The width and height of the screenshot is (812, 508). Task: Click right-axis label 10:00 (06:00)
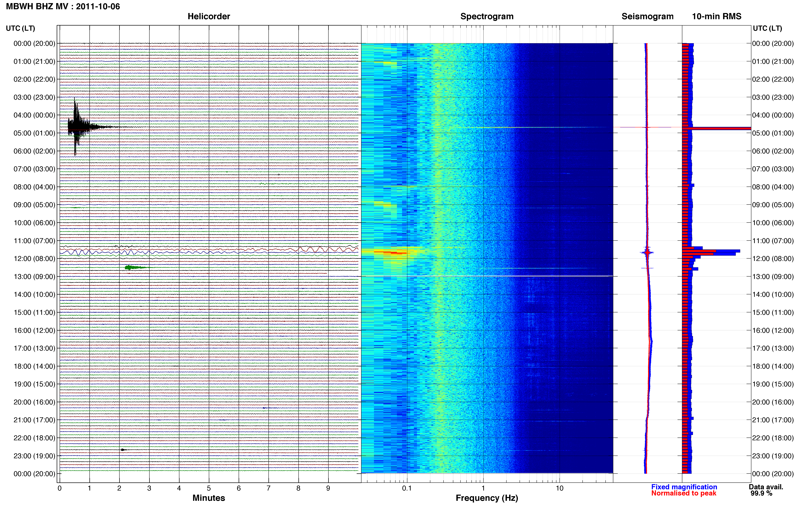[773, 223]
